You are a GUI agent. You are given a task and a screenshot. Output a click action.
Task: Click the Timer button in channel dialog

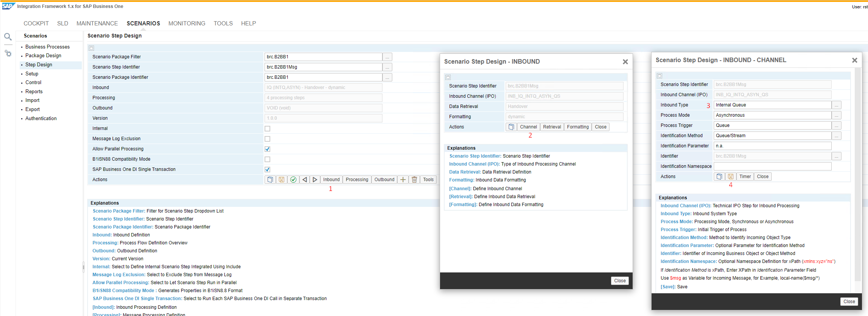(745, 177)
